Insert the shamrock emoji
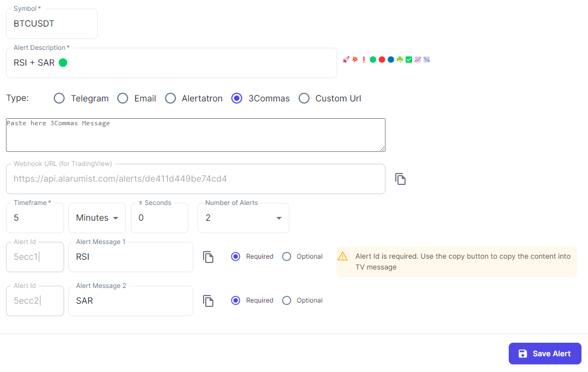 coord(400,60)
